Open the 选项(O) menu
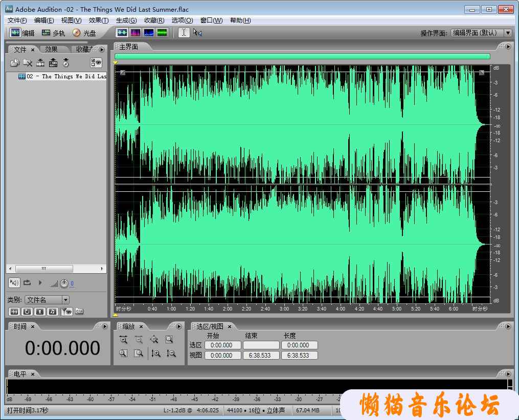This screenshot has height=420, width=519. tap(182, 20)
